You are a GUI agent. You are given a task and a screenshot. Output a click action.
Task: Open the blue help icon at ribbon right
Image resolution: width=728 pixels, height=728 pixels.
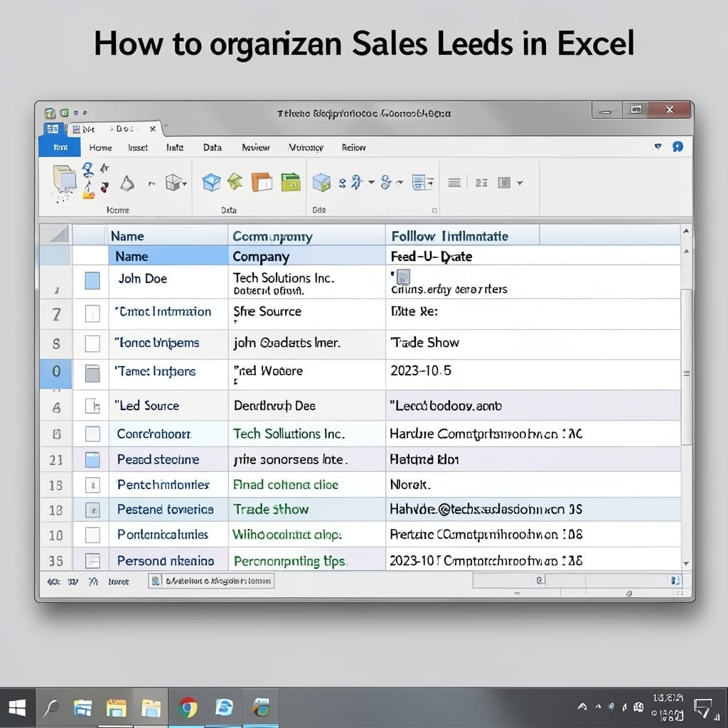(x=678, y=147)
